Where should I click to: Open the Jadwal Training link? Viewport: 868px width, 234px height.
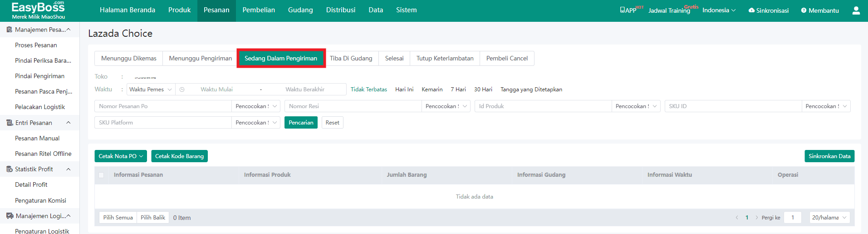[669, 10]
